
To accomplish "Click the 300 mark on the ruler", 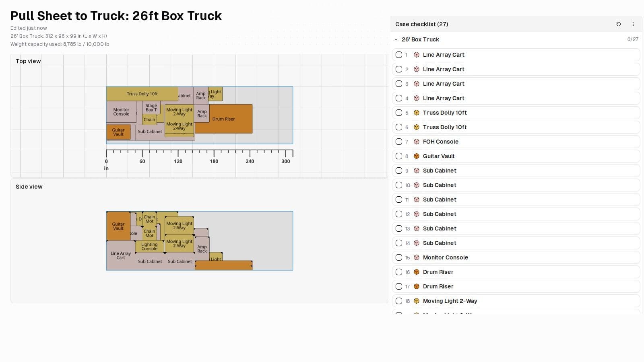I will coord(286,161).
